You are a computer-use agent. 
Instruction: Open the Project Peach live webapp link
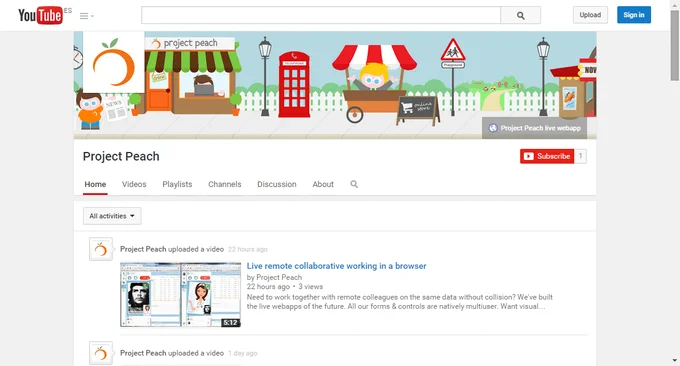[x=534, y=128]
